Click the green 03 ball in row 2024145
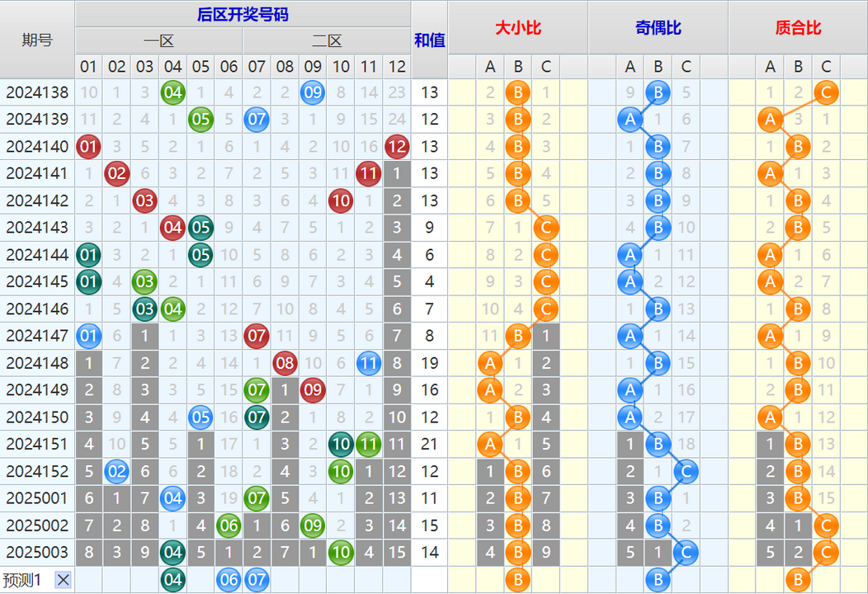868x594 pixels. coord(144,282)
